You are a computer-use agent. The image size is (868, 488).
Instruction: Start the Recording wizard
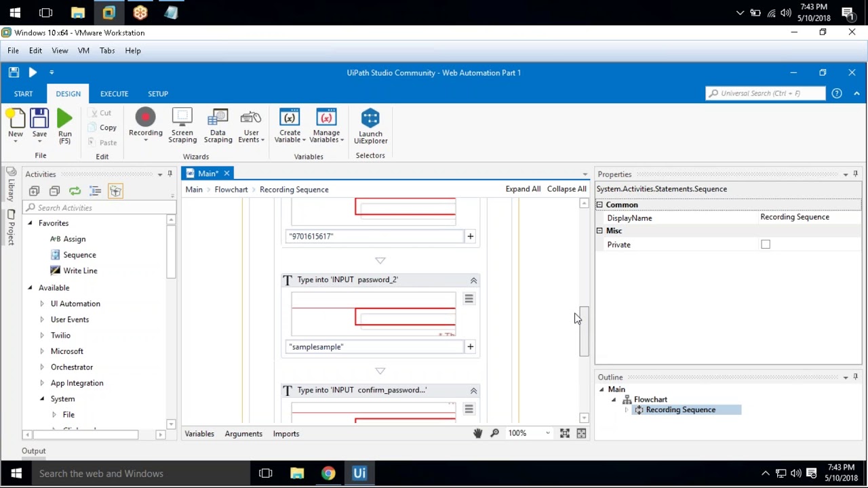[145, 119]
